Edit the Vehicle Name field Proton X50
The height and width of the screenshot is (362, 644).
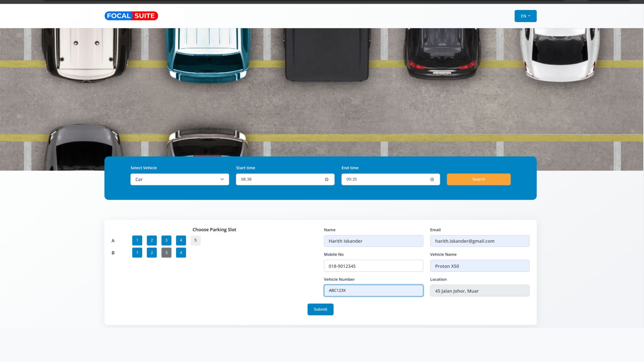(x=480, y=266)
